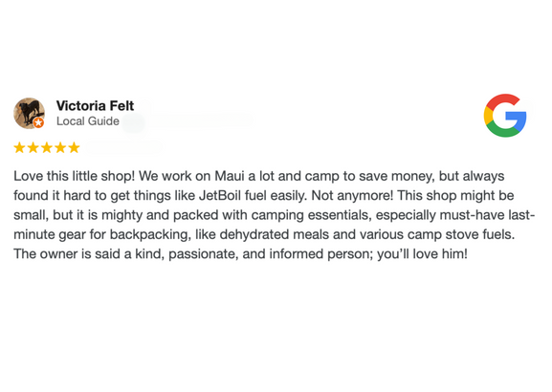
Task: Click the second rating star
Action: point(33,147)
